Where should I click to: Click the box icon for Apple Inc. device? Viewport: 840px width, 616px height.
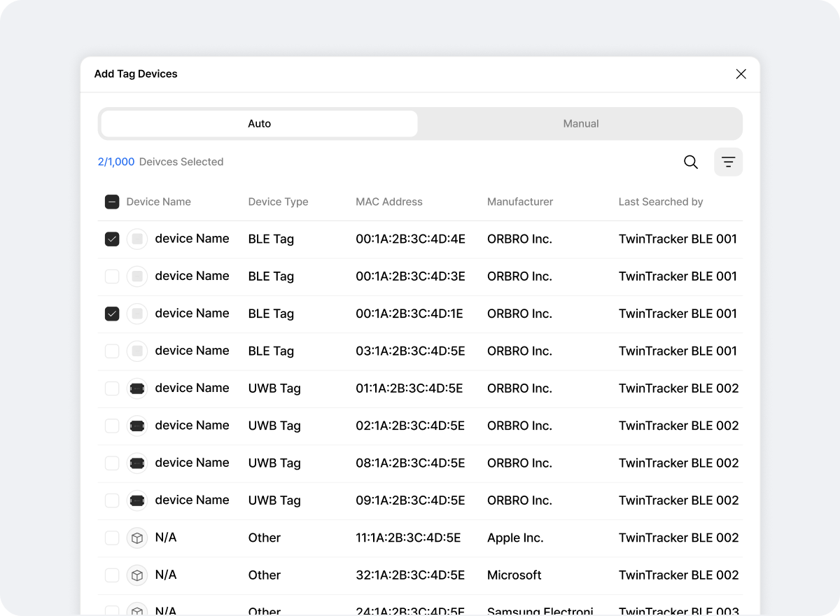pos(137,538)
